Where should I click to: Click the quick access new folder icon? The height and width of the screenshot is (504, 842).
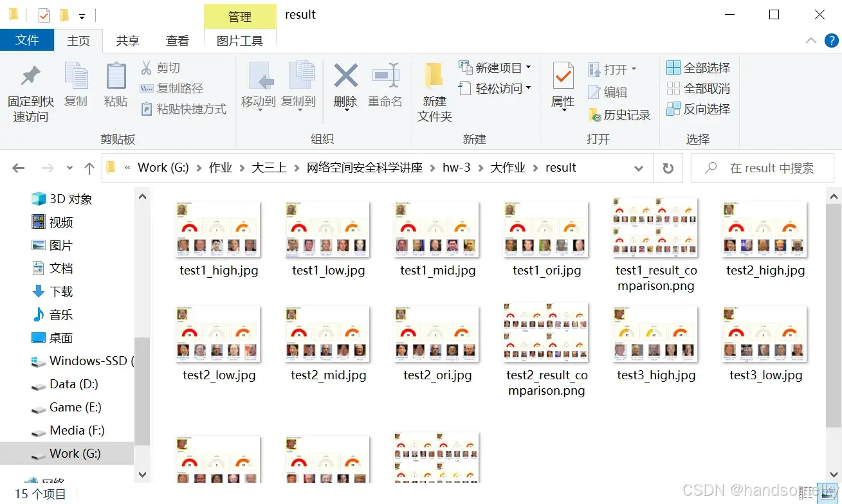point(64,15)
